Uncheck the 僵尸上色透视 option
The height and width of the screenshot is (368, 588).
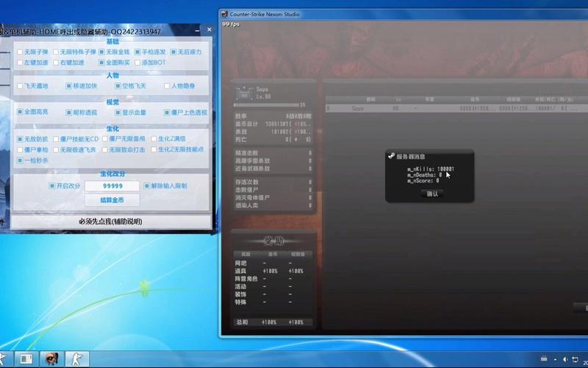(x=167, y=113)
